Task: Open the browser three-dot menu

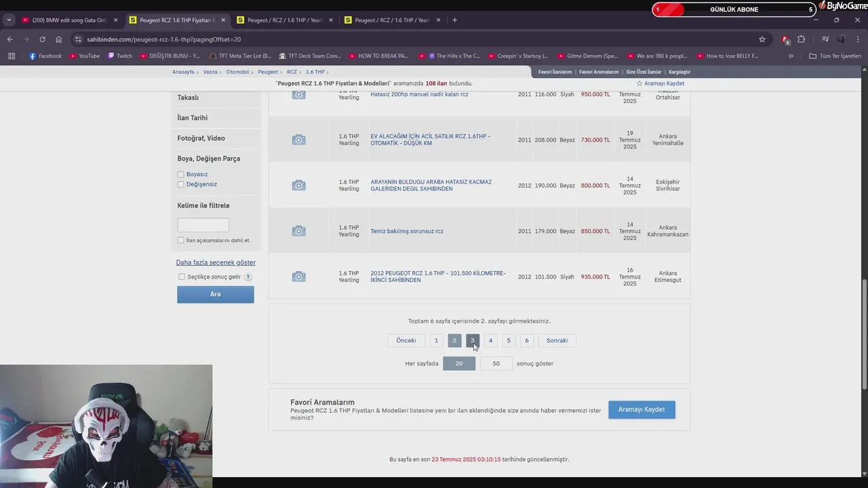Action: tap(858, 39)
